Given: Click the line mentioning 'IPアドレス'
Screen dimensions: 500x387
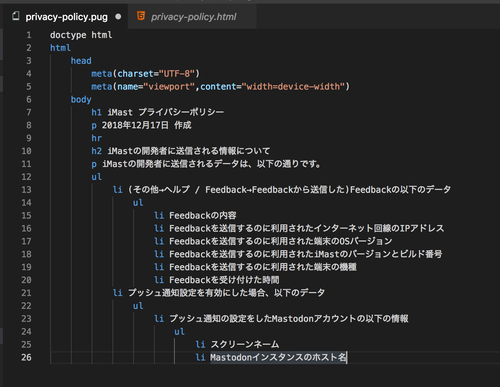Looking at the screenshot, I should (299, 228).
